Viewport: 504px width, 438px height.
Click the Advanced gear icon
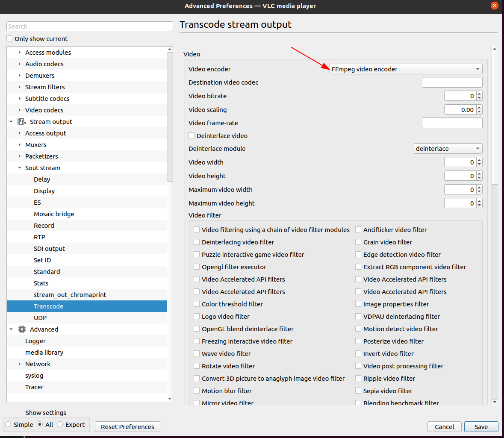[22, 329]
